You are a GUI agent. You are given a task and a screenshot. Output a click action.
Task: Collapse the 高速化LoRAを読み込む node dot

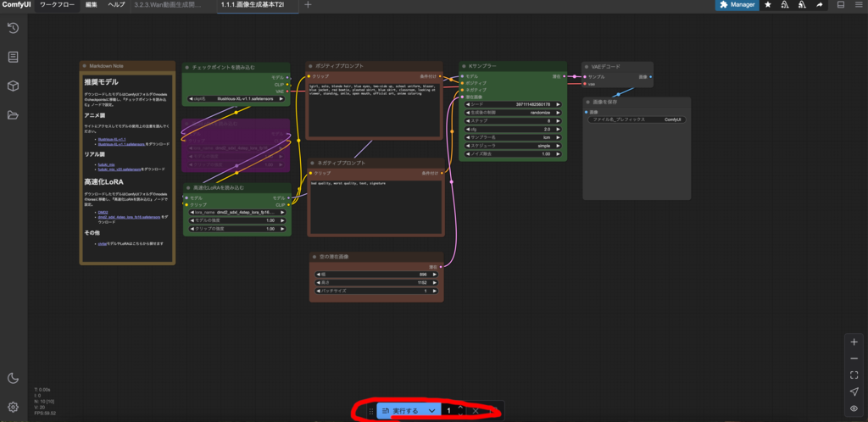(188, 187)
